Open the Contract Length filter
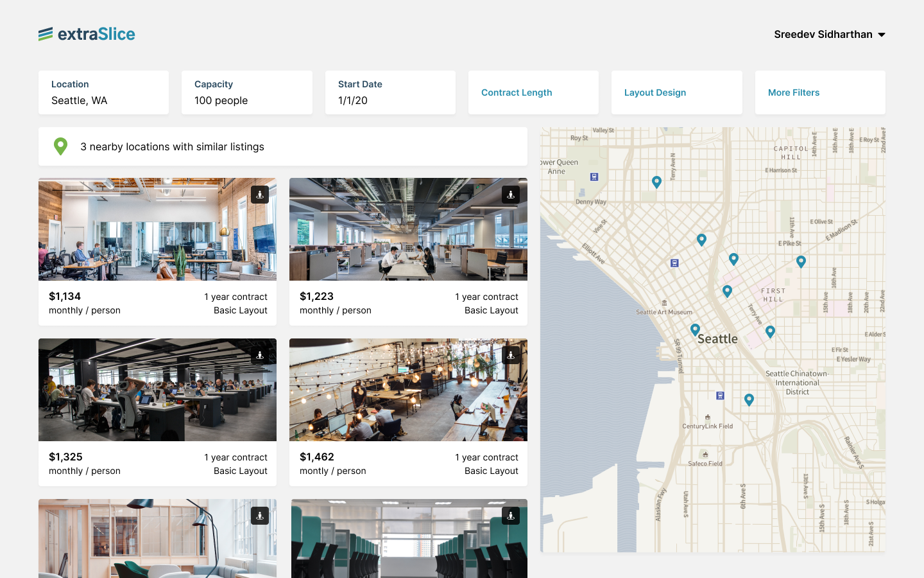 (533, 92)
